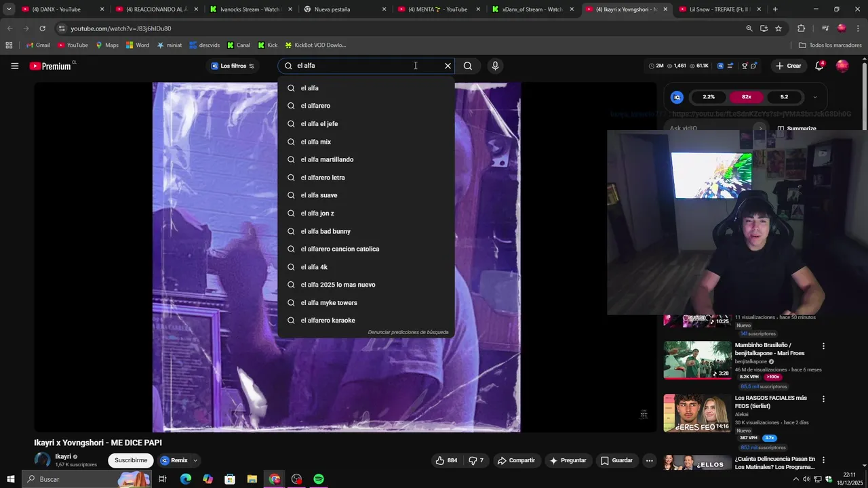Image resolution: width=868 pixels, height=488 pixels.
Task: Select the 2.2% vidIQ metric pill
Action: 709,97
